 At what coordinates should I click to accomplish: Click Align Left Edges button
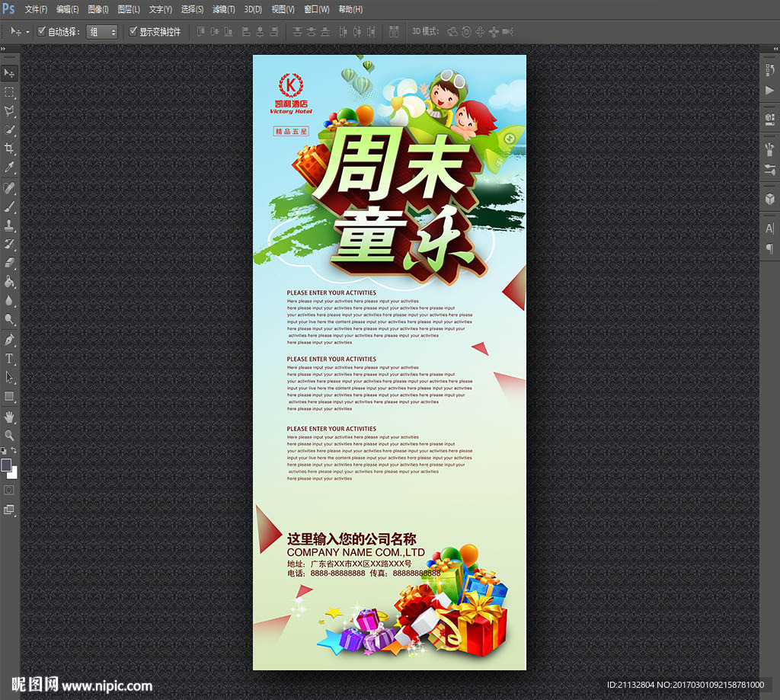[246, 32]
